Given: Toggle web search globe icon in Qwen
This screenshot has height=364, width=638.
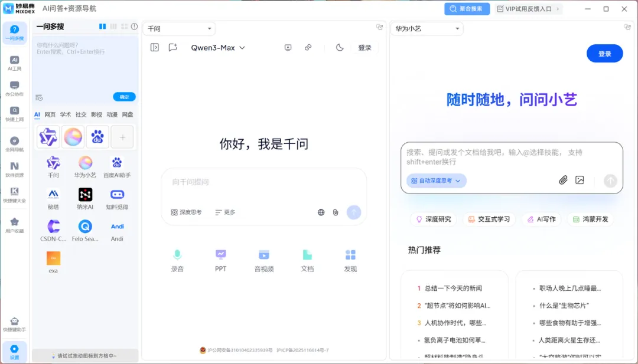Looking at the screenshot, I should 321,212.
